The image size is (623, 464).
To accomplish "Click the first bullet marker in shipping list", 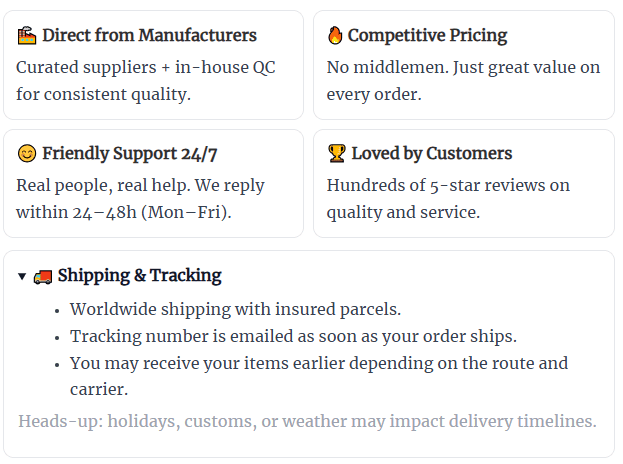I will pos(55,311).
